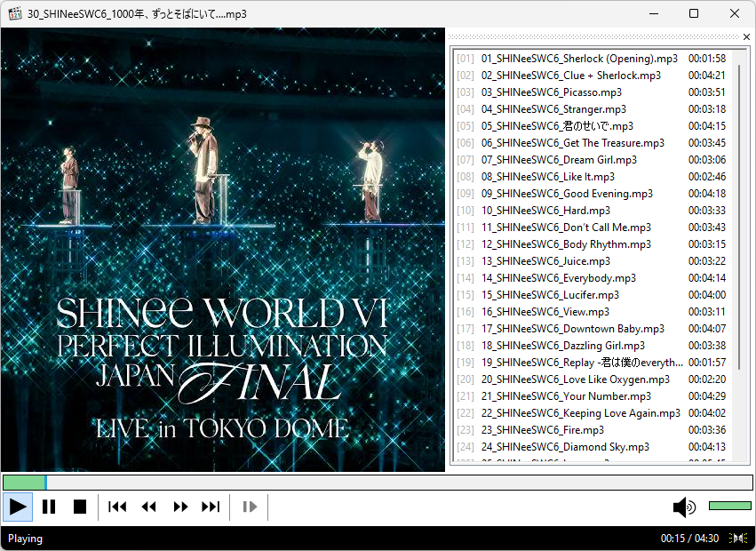Mute audio via the speaker icon

coord(684,507)
